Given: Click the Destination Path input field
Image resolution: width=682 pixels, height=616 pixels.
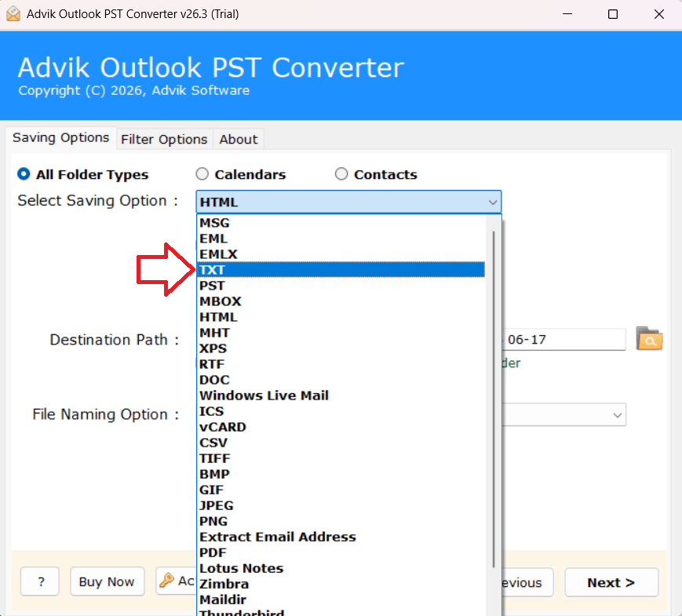Looking at the screenshot, I should click(x=563, y=339).
